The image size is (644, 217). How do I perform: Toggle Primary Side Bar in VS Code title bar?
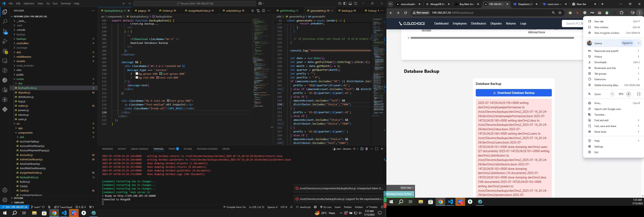pos(345,3)
